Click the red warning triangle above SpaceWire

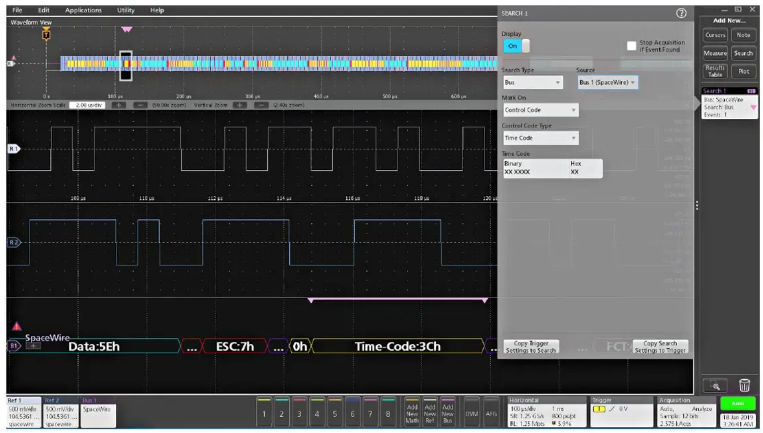pyautogui.click(x=17, y=326)
